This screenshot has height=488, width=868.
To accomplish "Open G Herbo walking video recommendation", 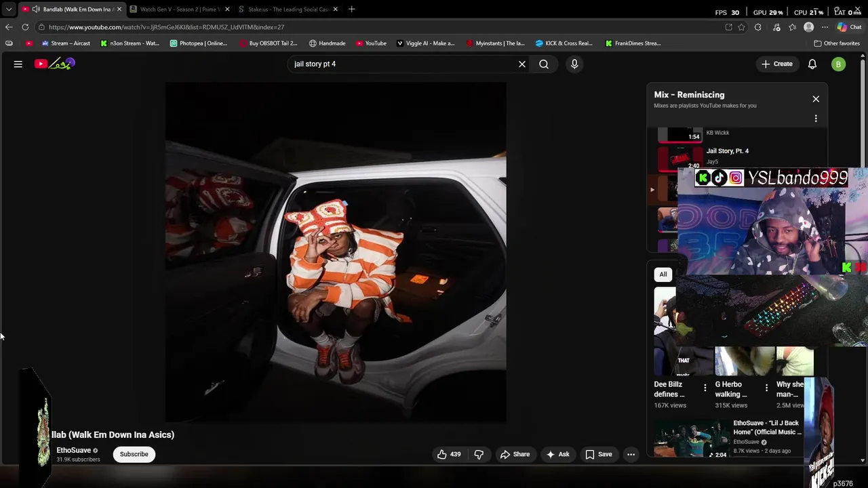I will (x=731, y=389).
